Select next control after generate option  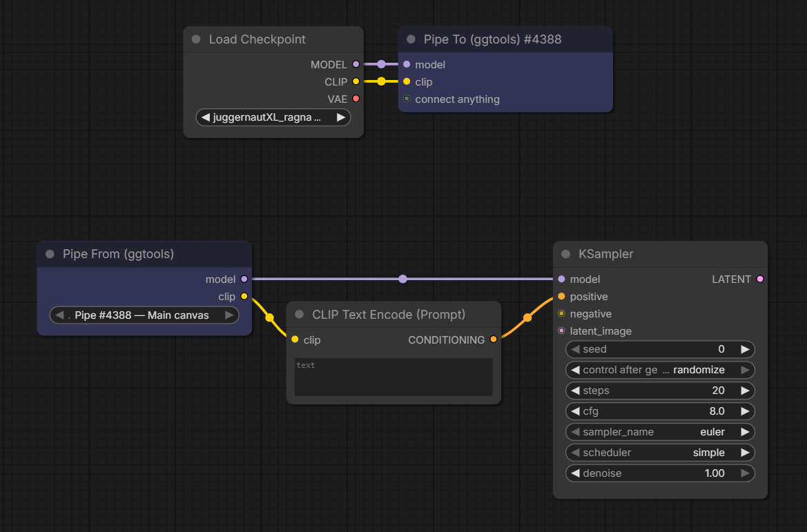tap(745, 370)
